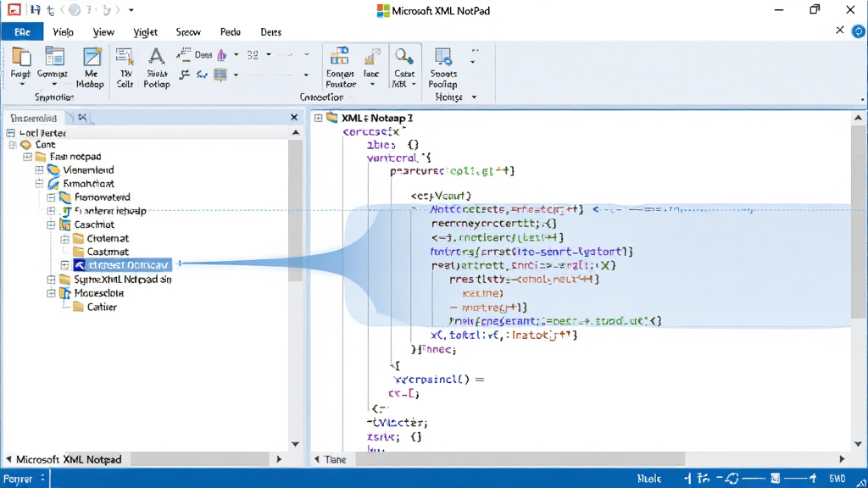
Task: Click the blue squiggle icon in second ribbon row
Action: click(202, 75)
